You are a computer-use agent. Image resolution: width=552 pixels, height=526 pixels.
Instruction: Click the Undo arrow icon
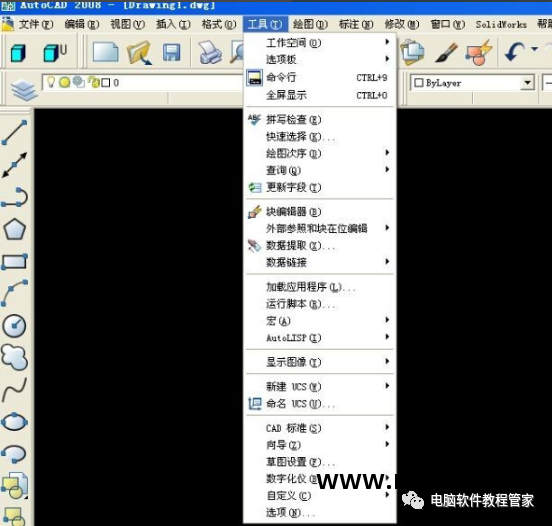514,52
